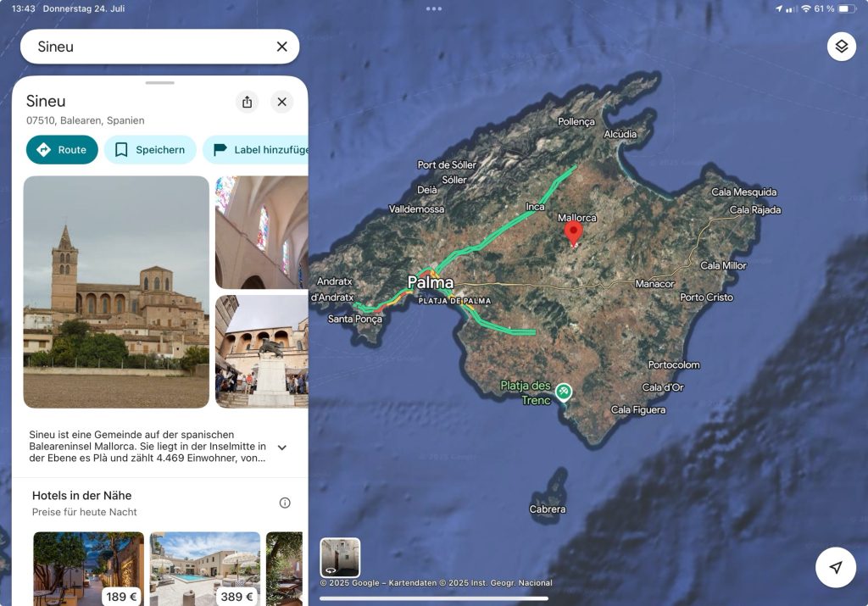Open the map layers selector

pyautogui.click(x=841, y=47)
